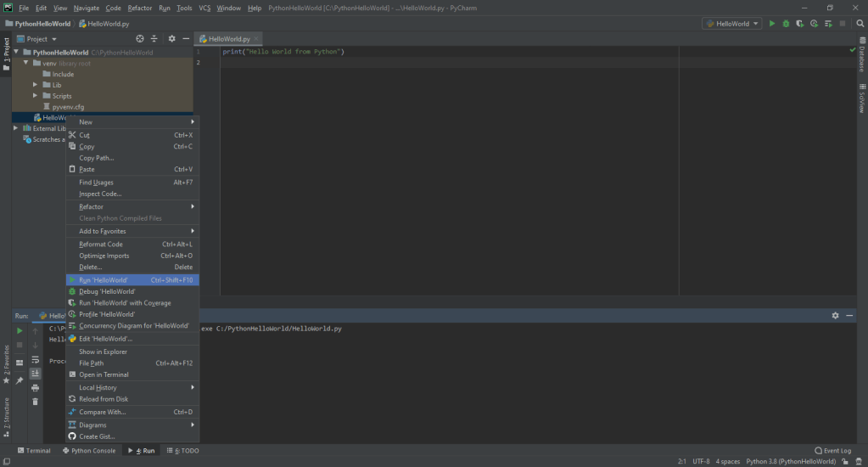Select pyvenv.cfg file in project tree
This screenshot has width=868, height=467.
68,107
